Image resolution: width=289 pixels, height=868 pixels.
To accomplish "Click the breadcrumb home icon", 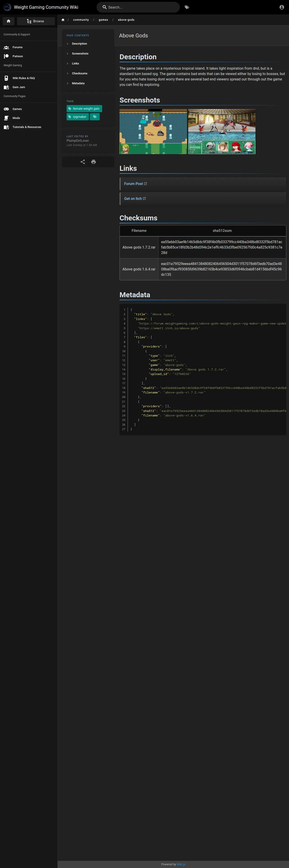I will [x=63, y=20].
